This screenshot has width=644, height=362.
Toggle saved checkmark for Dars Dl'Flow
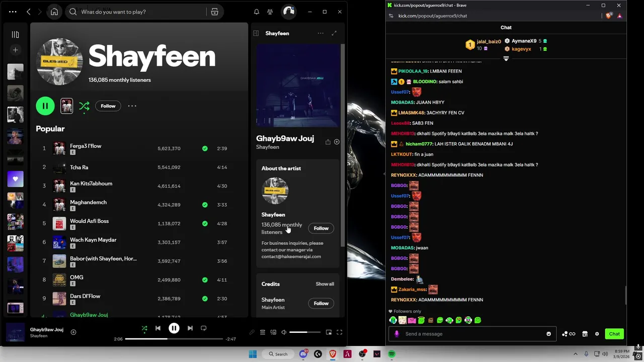pyautogui.click(x=205, y=299)
